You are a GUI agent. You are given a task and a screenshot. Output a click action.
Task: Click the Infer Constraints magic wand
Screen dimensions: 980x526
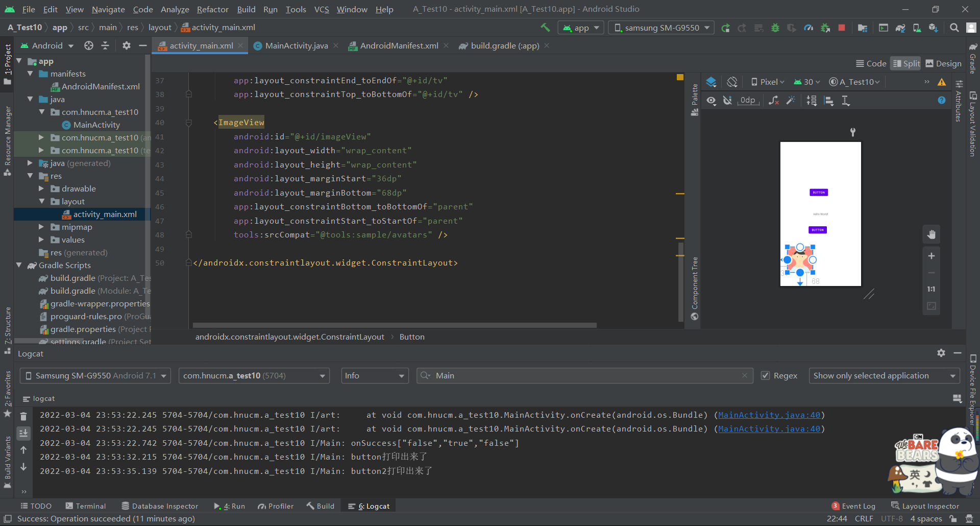[791, 101]
